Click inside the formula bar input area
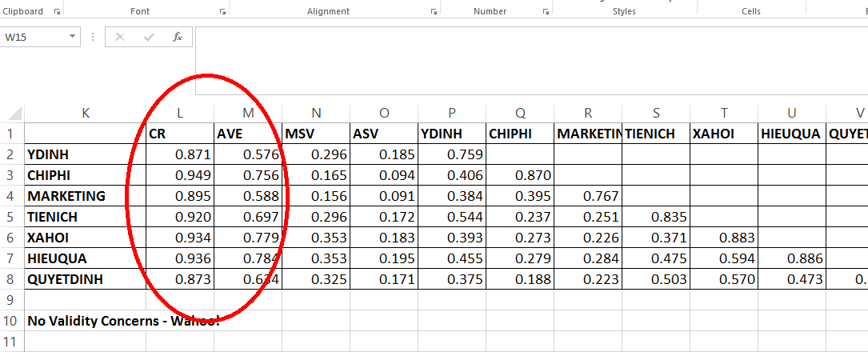Screen dimensions: 868x352 click(528, 37)
